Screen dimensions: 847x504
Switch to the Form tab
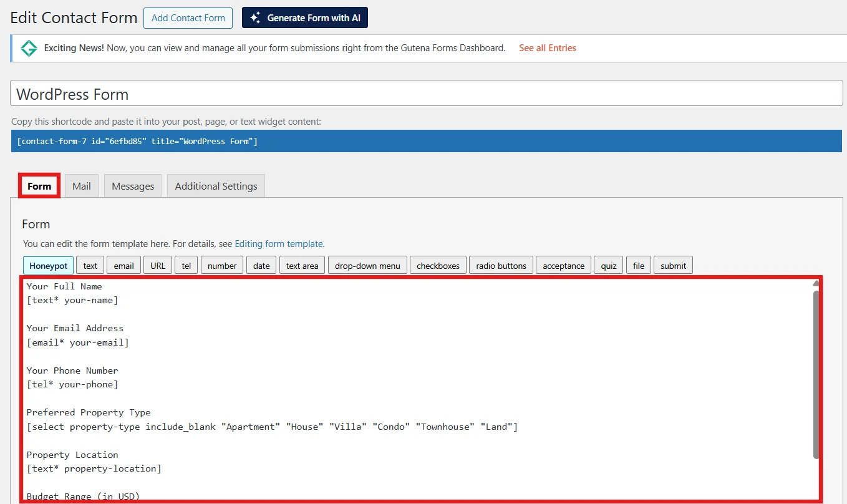coord(39,186)
